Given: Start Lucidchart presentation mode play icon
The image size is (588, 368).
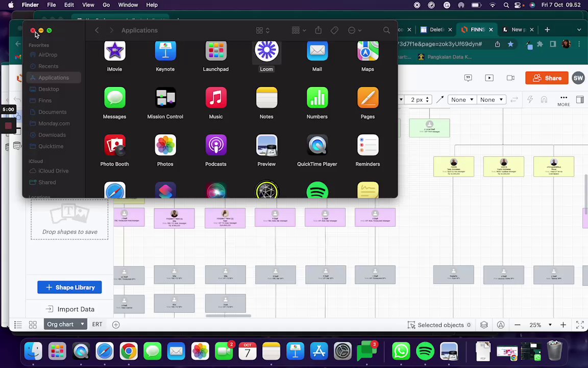Looking at the screenshot, I should (489, 78).
